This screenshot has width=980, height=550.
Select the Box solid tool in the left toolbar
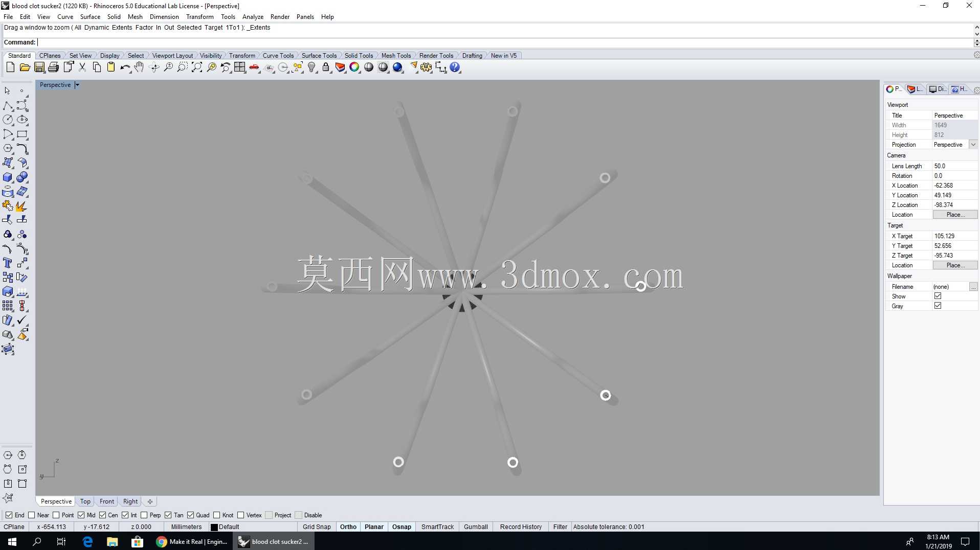(8, 177)
